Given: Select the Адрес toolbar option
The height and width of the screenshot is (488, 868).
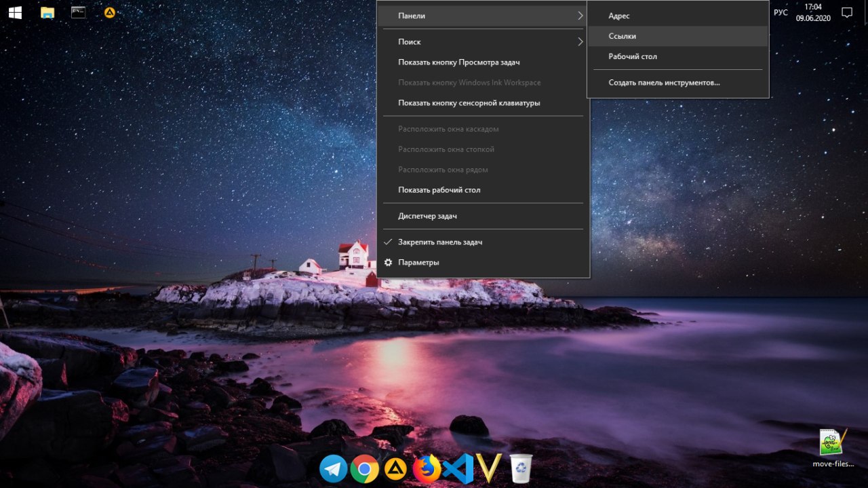Looking at the screenshot, I should [677, 16].
